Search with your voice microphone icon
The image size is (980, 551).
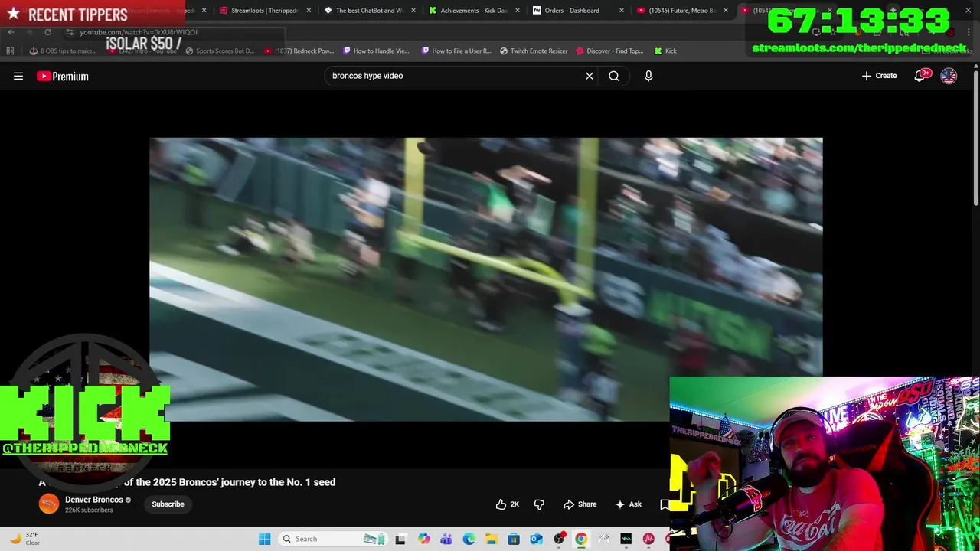click(648, 76)
